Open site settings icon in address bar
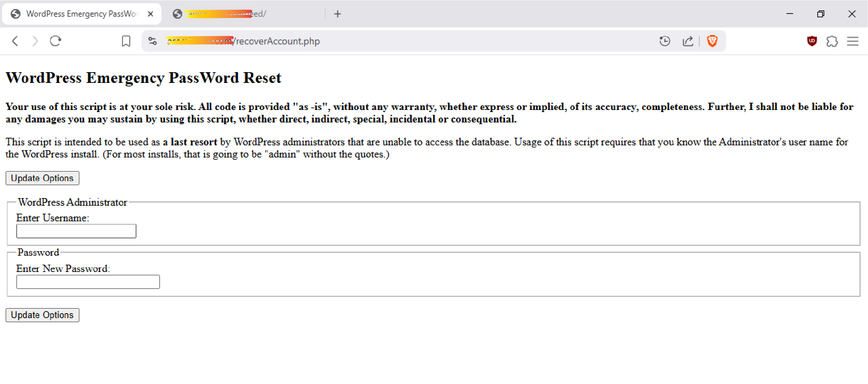The width and height of the screenshot is (868, 384). (152, 41)
